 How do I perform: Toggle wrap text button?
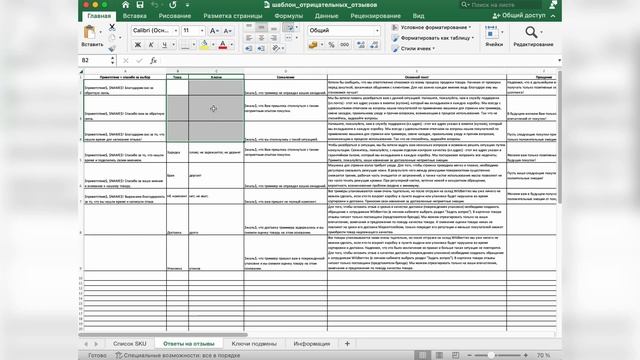coord(289,27)
